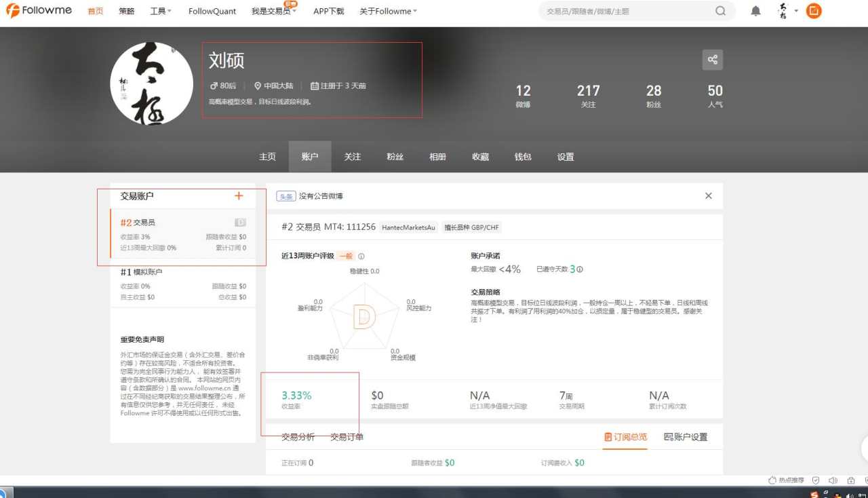The image size is (868, 498).
Task: Open the 收藏 profile tab
Action: pos(481,157)
